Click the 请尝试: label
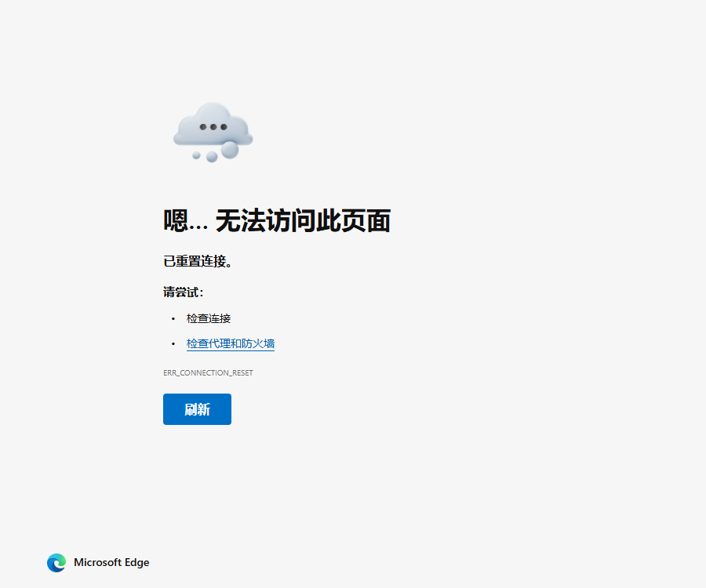 pyautogui.click(x=184, y=292)
